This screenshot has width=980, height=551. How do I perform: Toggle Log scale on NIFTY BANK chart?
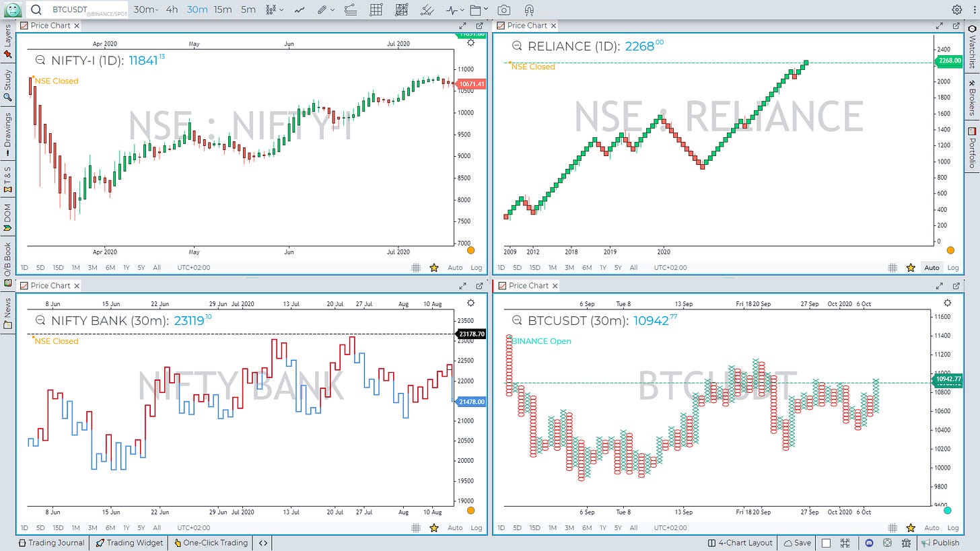pyautogui.click(x=476, y=528)
